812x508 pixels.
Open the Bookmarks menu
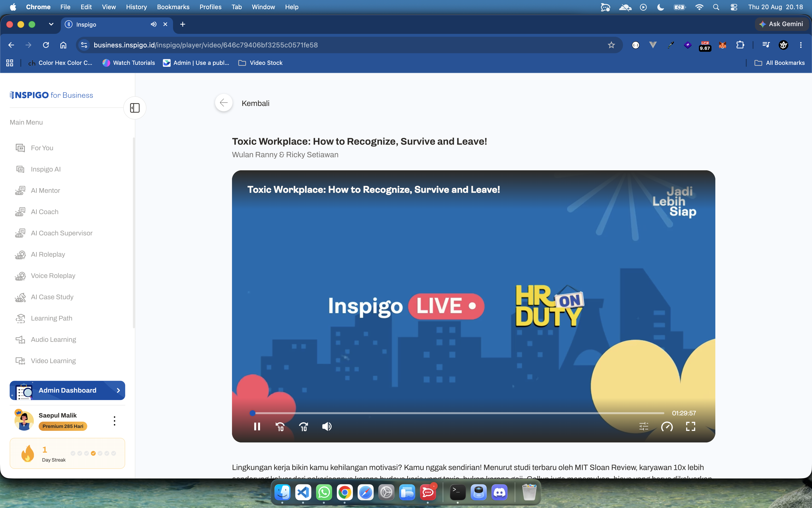[173, 7]
